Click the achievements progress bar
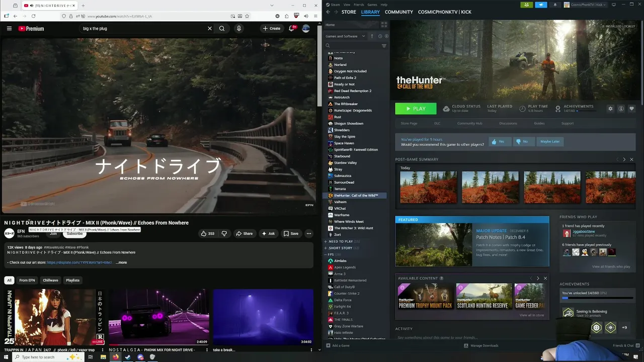The width and height of the screenshot is (644, 362). pyautogui.click(x=598, y=298)
